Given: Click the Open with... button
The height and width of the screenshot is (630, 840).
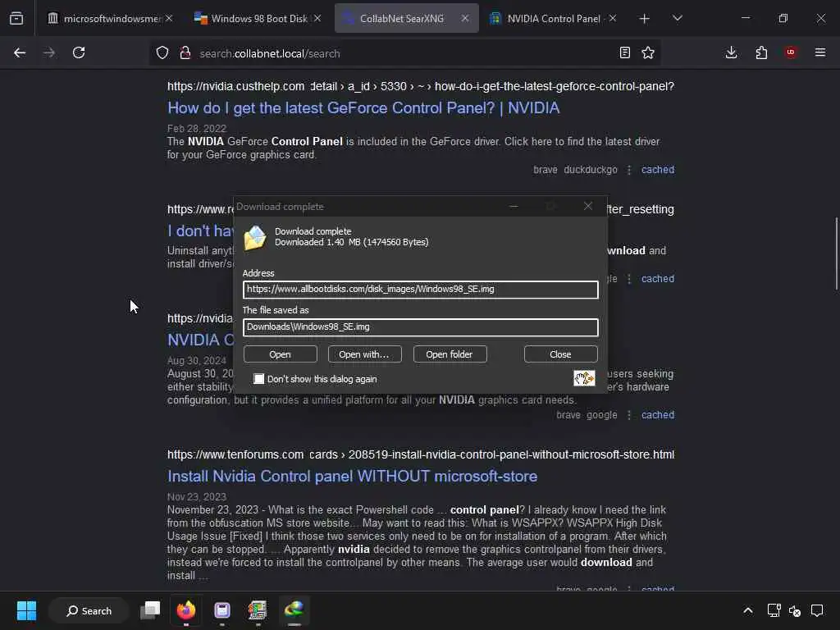Looking at the screenshot, I should [364, 354].
